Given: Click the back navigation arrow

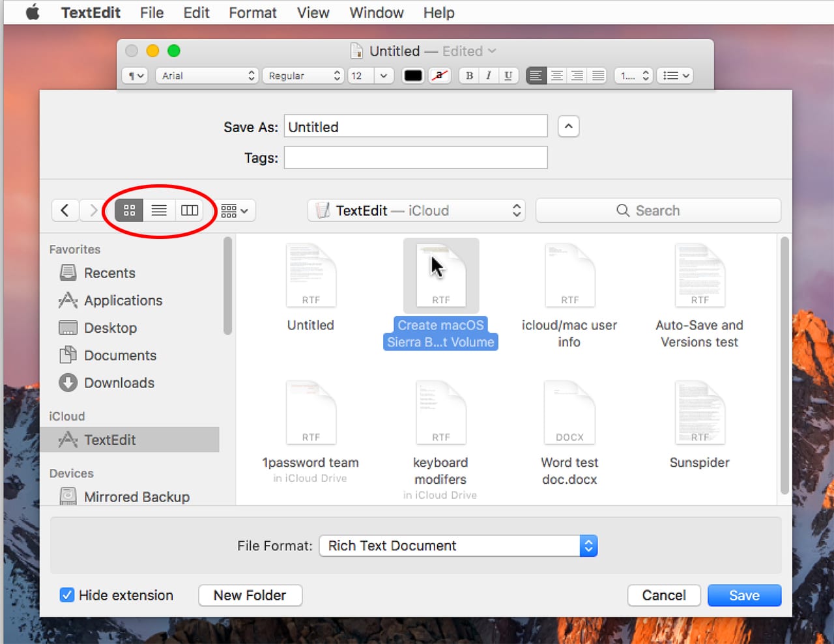Looking at the screenshot, I should click(x=65, y=210).
